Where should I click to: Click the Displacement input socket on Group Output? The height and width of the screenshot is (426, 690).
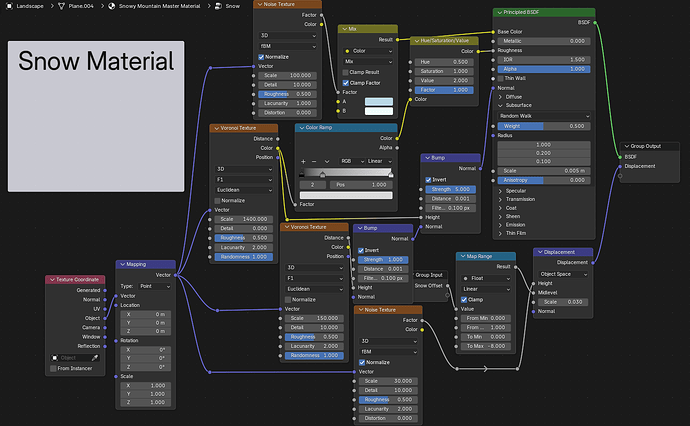tap(620, 166)
